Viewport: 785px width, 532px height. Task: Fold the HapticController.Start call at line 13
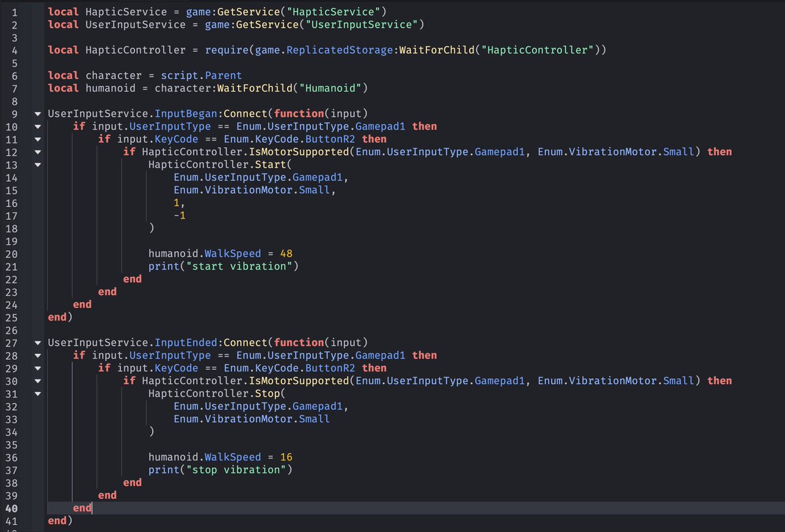coord(37,164)
